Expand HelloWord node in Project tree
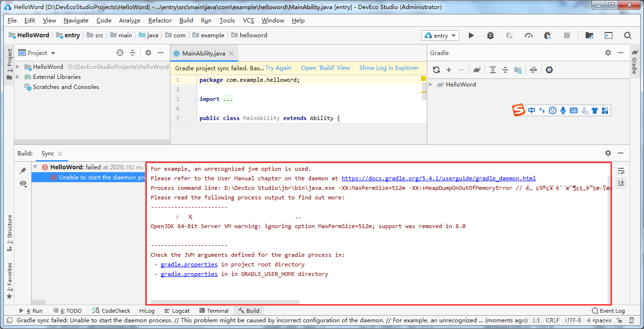Viewport: 644px width, 329px height. point(18,67)
